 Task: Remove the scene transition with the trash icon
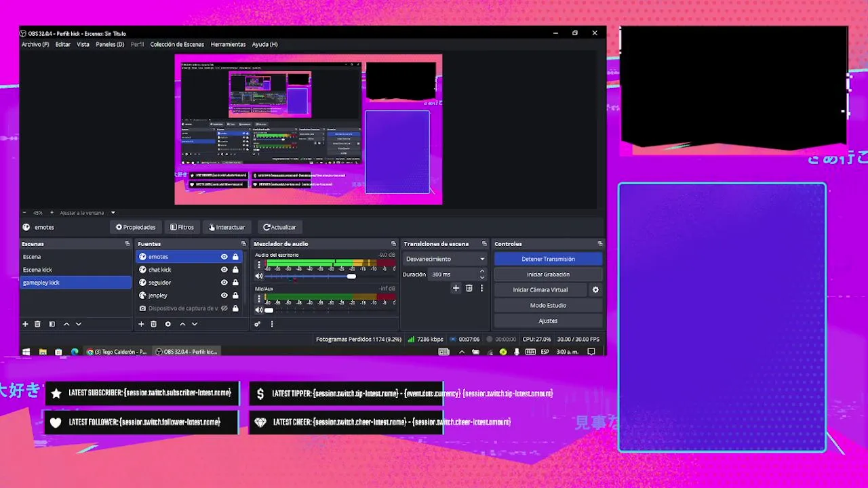pos(469,288)
